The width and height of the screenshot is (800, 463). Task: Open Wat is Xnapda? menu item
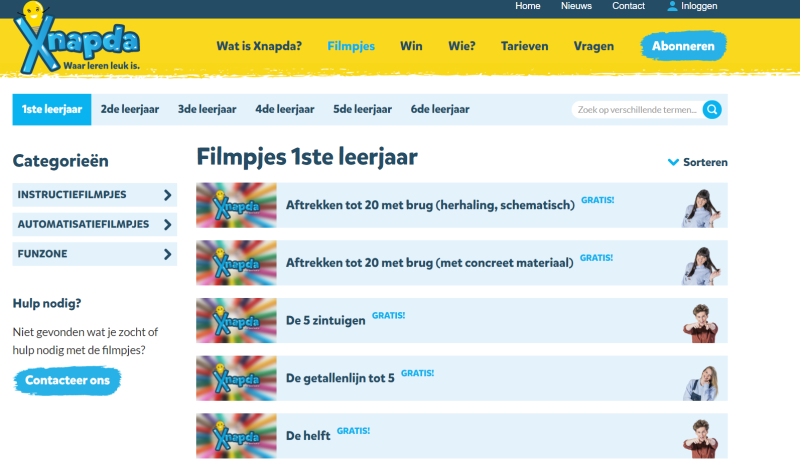[x=259, y=46]
